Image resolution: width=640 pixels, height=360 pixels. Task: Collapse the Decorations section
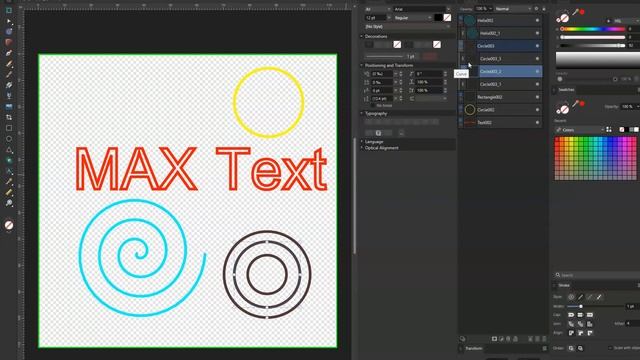(362, 36)
